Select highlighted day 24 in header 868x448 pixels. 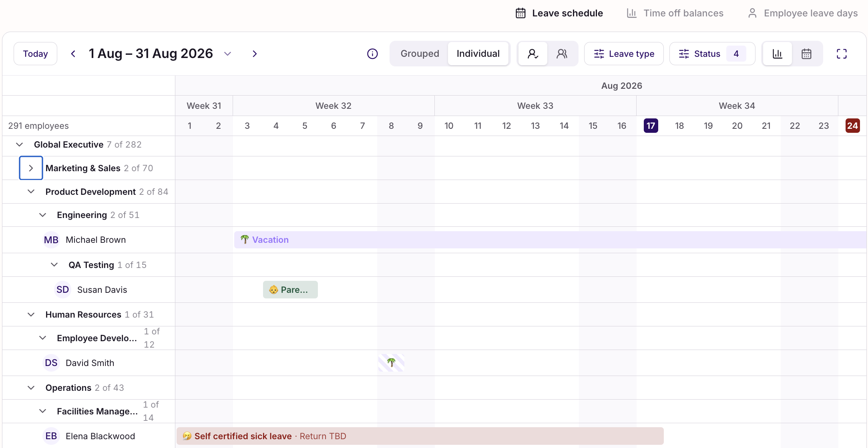click(852, 126)
